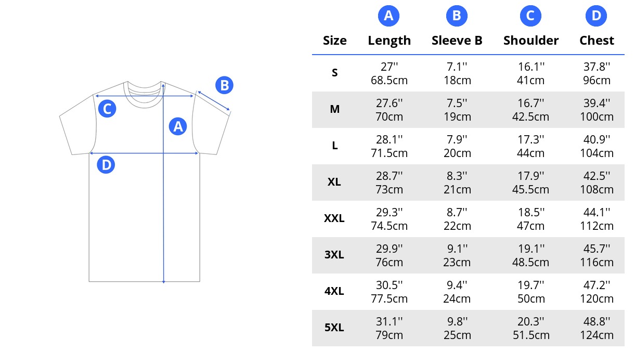Select the 3XL size row label

(x=334, y=255)
